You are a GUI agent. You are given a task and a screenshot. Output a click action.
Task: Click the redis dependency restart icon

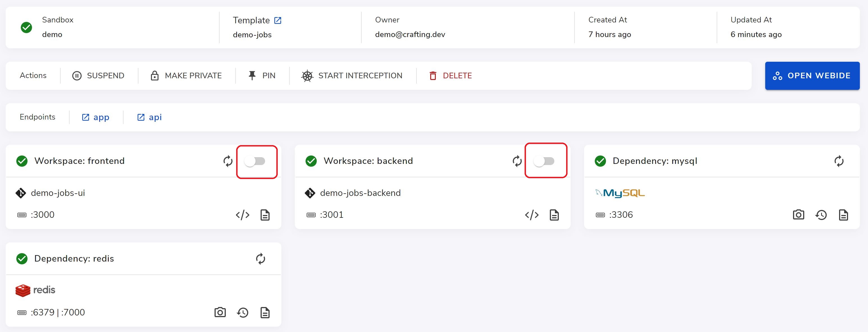261,259
